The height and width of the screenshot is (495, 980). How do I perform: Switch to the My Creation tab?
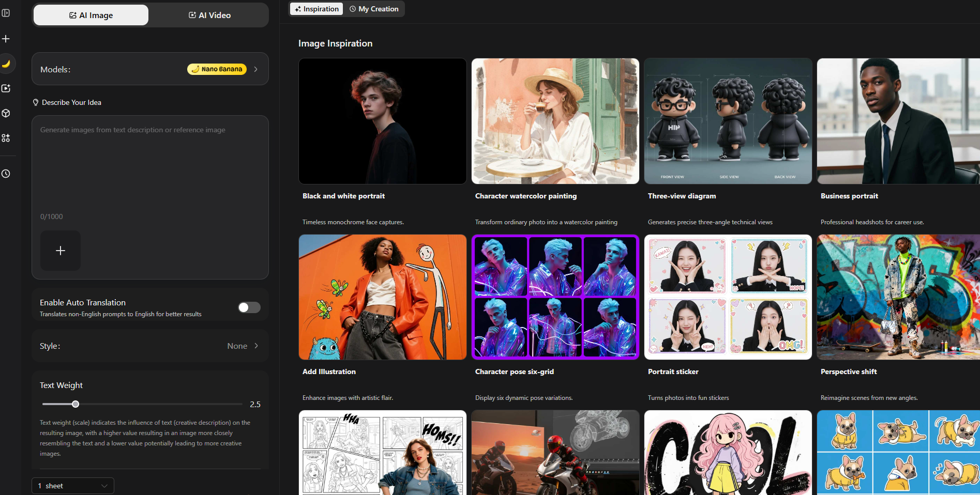coord(374,9)
